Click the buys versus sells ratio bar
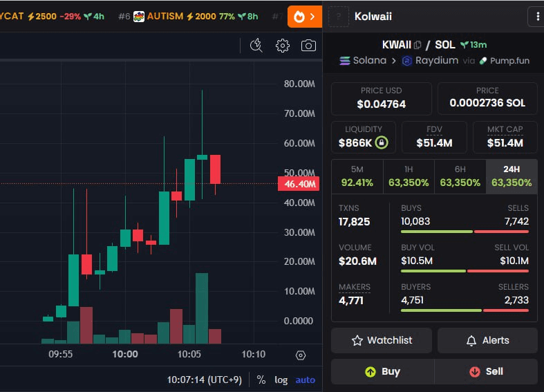 click(465, 232)
